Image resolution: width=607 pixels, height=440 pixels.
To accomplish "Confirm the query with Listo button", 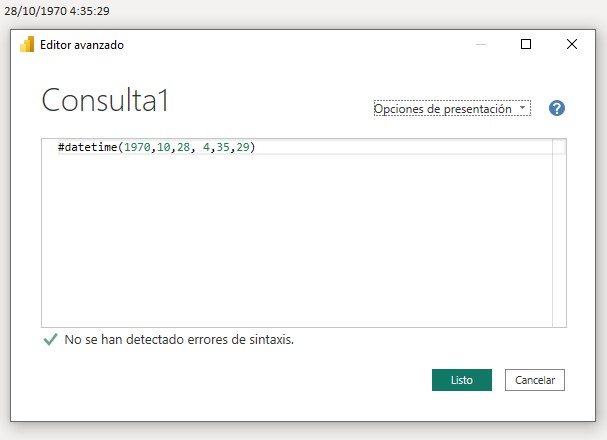I will [462, 380].
